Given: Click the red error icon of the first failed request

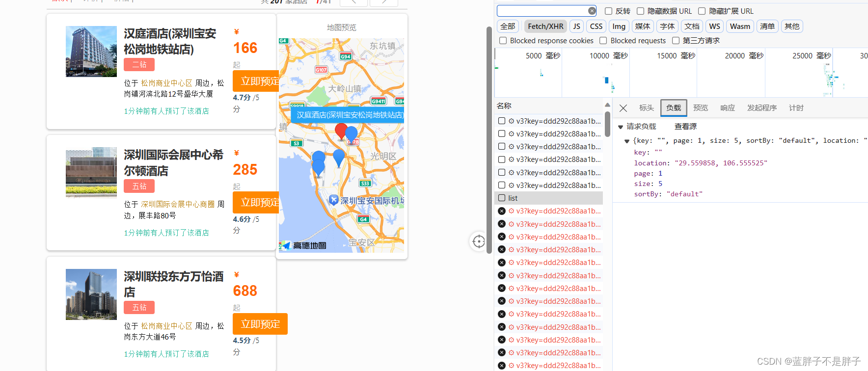Looking at the screenshot, I should click(502, 211).
